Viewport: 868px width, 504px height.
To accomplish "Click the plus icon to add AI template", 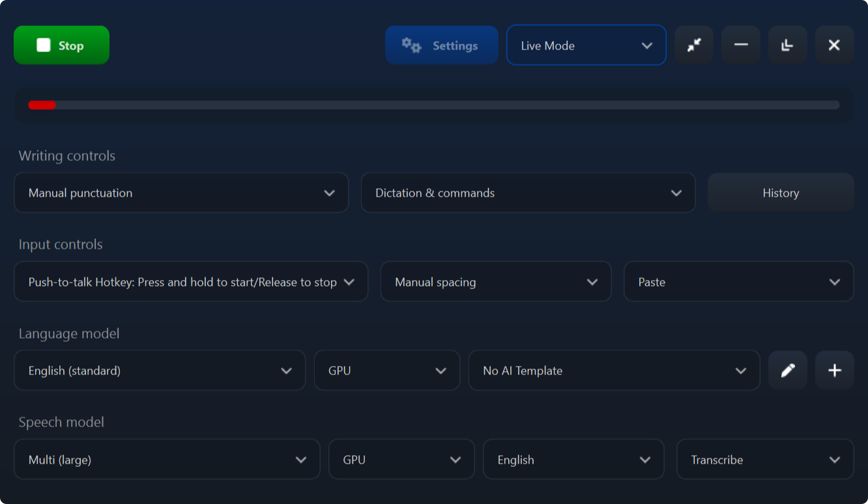I will coord(835,370).
